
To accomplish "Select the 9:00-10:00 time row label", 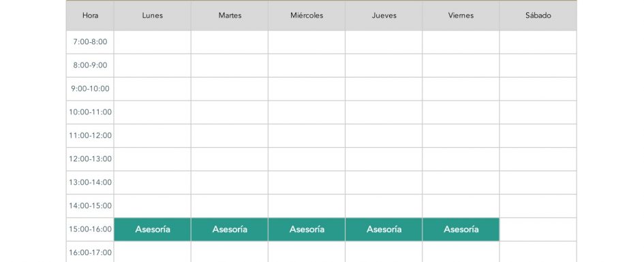I will [x=91, y=88].
